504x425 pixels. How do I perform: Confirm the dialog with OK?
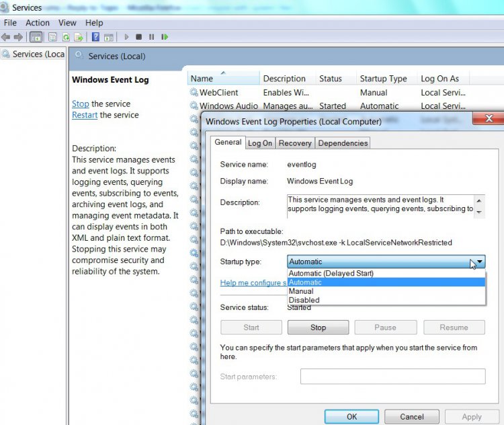(x=351, y=417)
